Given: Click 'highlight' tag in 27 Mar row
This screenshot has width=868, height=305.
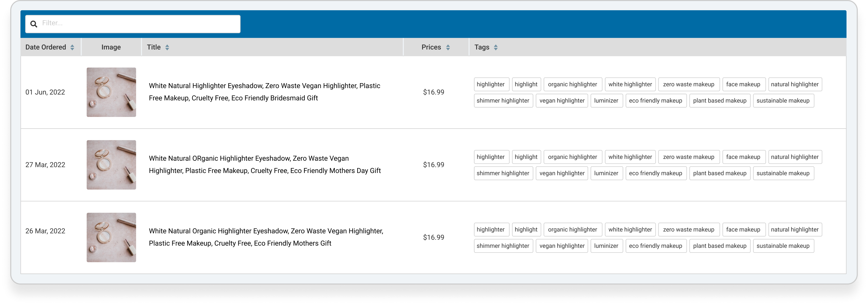Looking at the screenshot, I should click(526, 157).
